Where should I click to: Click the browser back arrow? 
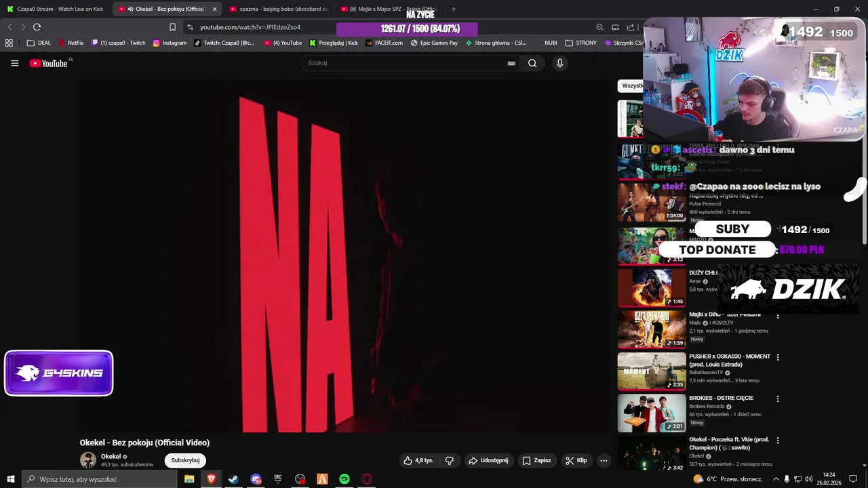click(9, 27)
